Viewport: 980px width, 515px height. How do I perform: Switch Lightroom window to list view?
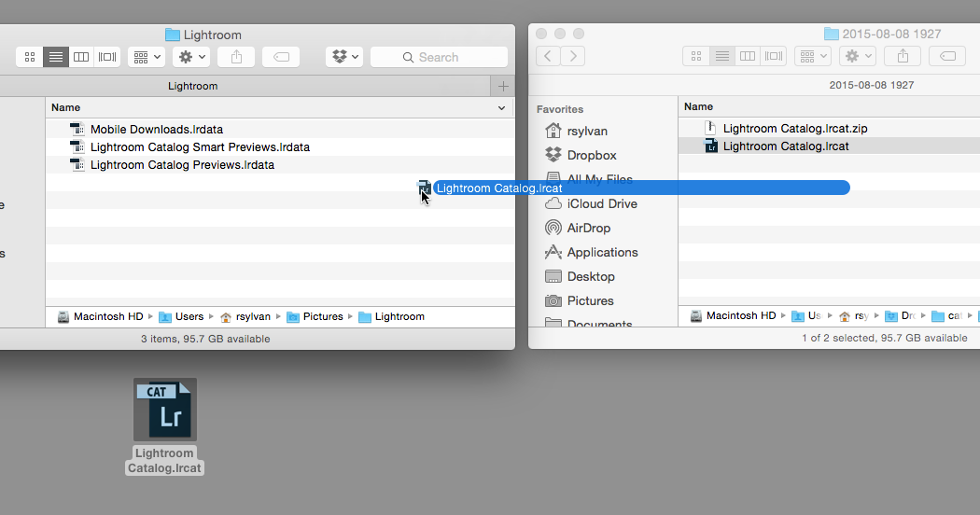(56, 57)
